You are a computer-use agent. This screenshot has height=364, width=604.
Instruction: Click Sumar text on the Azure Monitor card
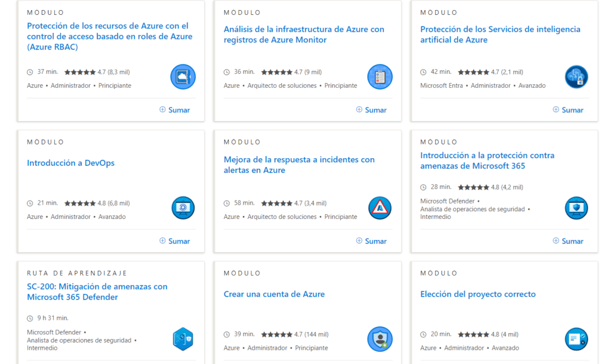tap(376, 110)
